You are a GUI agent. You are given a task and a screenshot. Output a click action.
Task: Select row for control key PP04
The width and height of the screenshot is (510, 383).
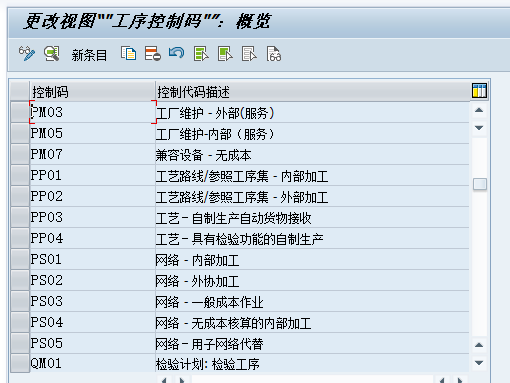pos(20,238)
